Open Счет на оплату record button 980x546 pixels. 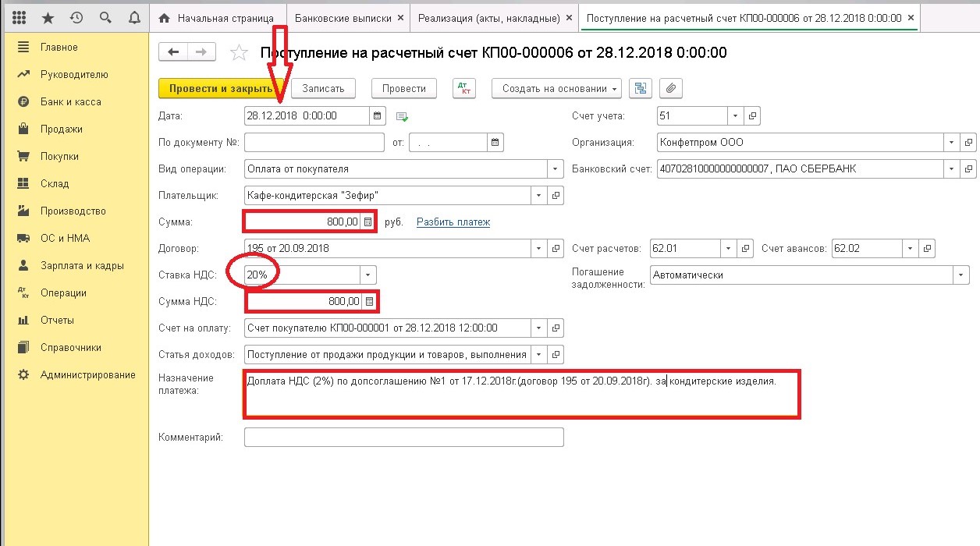556,328
